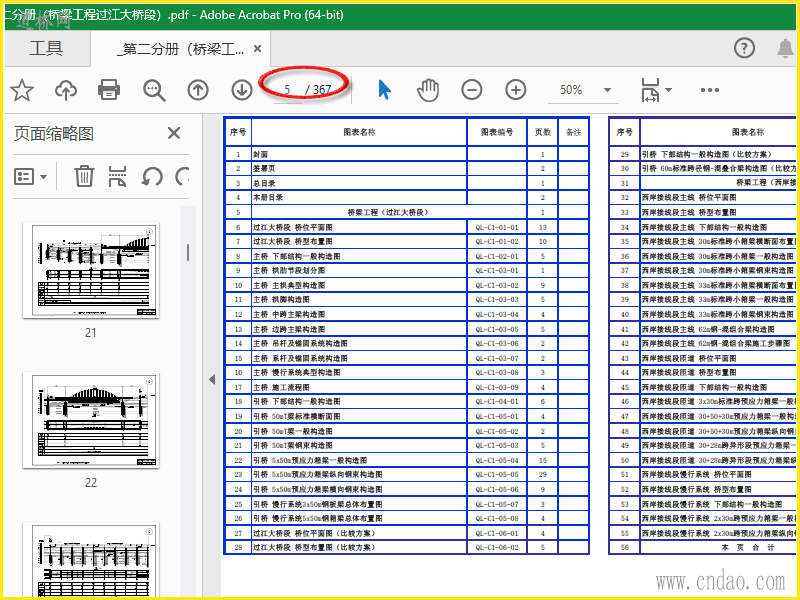The width and height of the screenshot is (800, 600).
Task: Click drawing number QL-C1-01-02
Action: point(496,241)
